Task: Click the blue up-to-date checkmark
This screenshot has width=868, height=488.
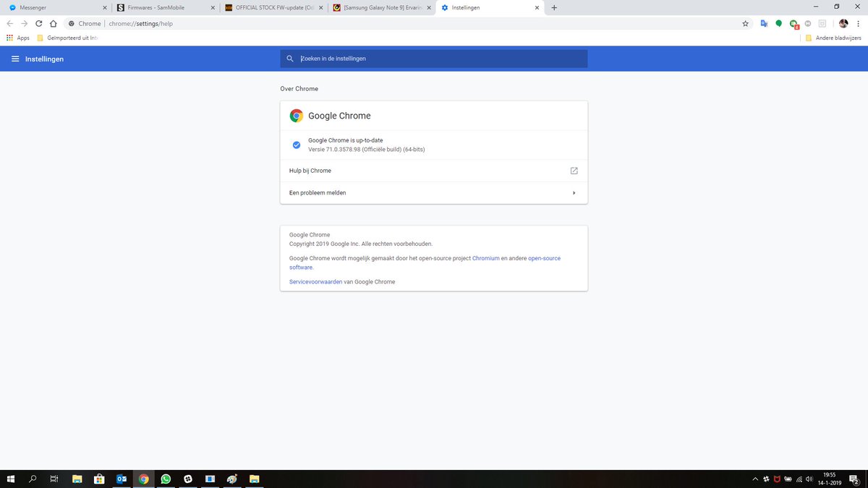Action: pyautogui.click(x=296, y=145)
